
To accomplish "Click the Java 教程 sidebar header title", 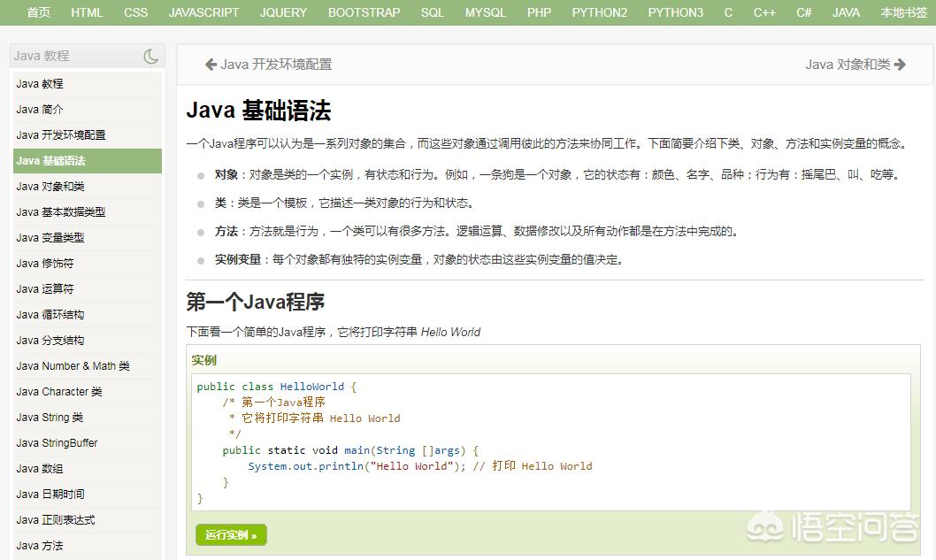I will click(42, 56).
